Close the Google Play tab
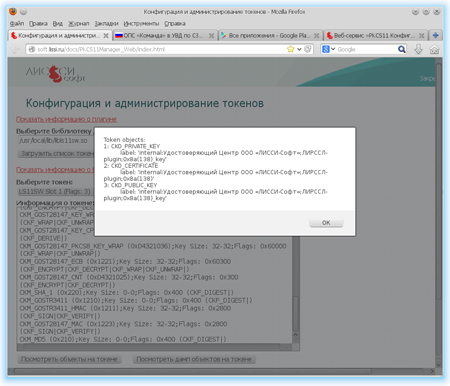 point(316,35)
